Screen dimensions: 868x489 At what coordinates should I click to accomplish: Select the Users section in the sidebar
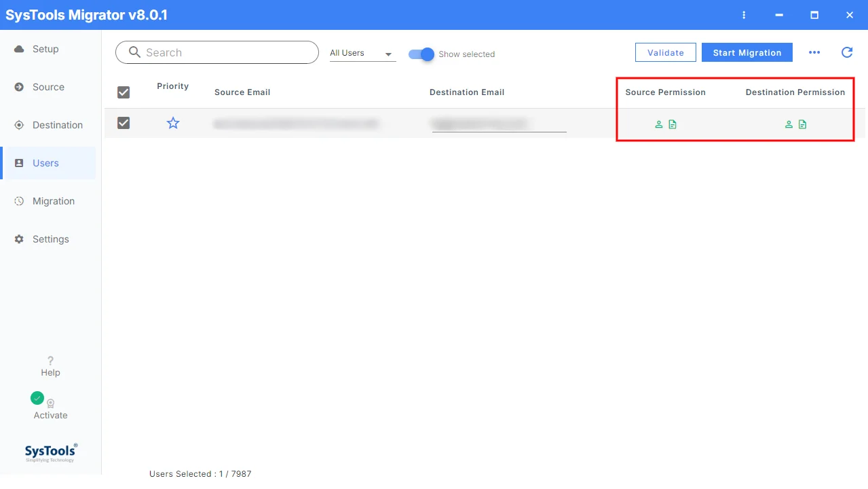(x=48, y=163)
